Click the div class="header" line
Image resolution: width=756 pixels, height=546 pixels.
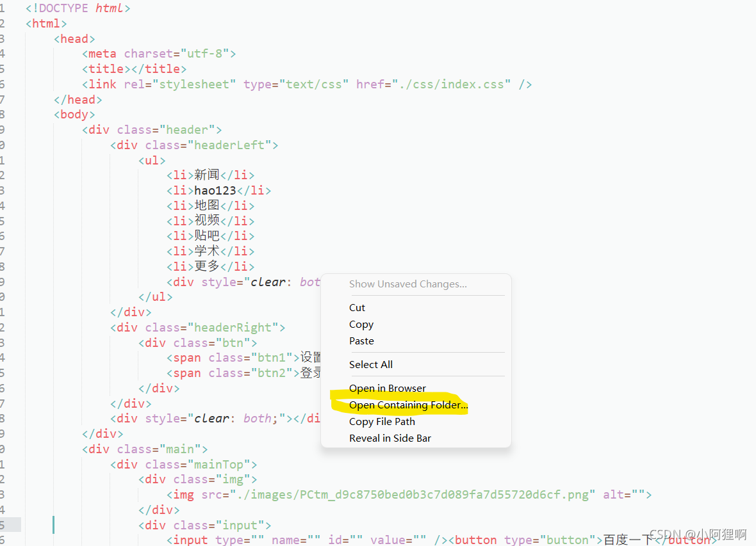tap(152, 130)
